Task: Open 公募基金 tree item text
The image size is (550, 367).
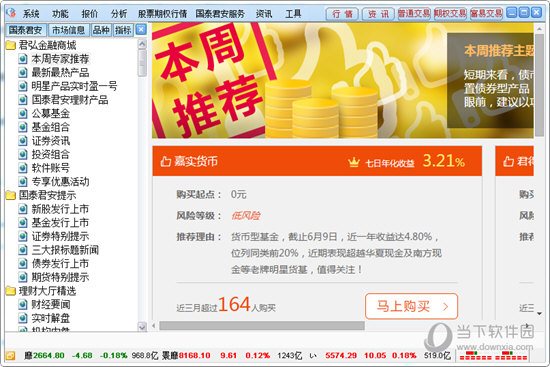Action: 51,114
